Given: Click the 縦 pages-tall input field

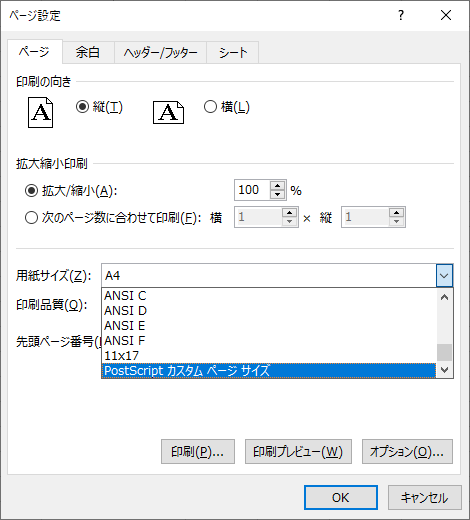Looking at the screenshot, I should 366,217.
